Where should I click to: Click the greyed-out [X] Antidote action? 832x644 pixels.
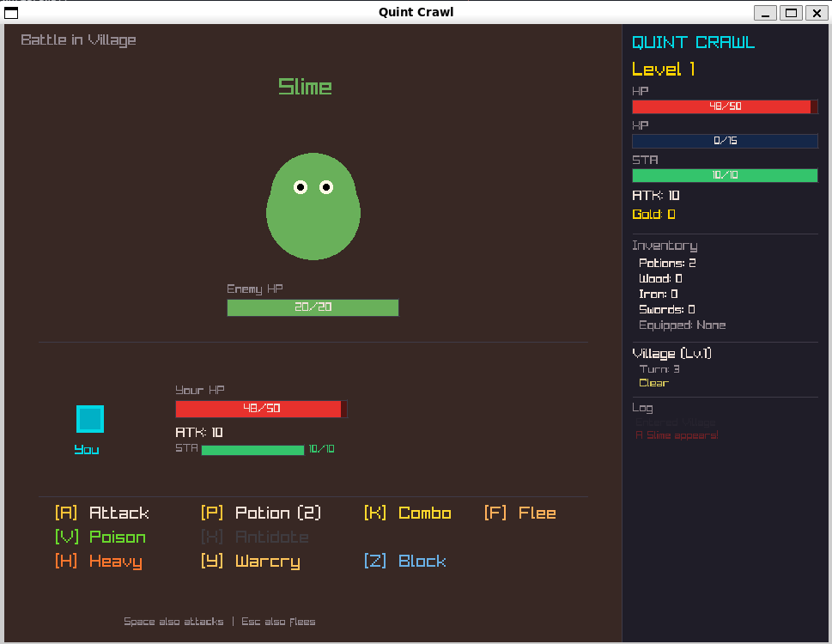pos(255,537)
